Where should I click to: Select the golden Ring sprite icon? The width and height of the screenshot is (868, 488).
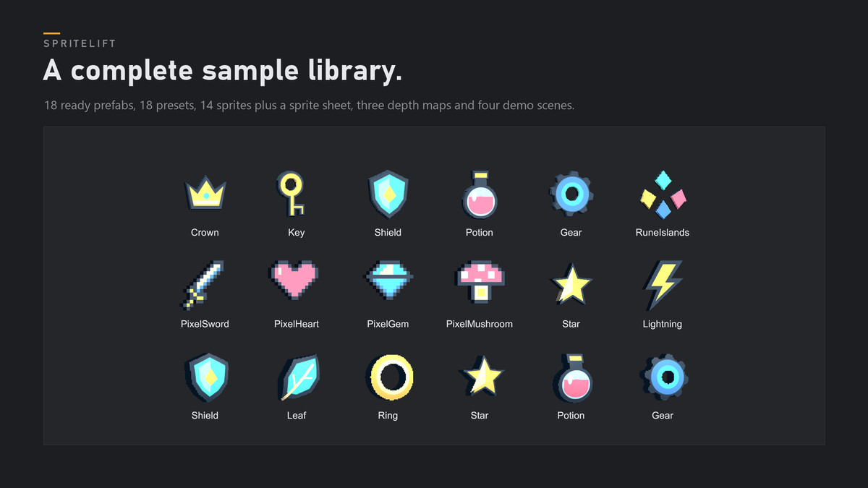tap(391, 377)
